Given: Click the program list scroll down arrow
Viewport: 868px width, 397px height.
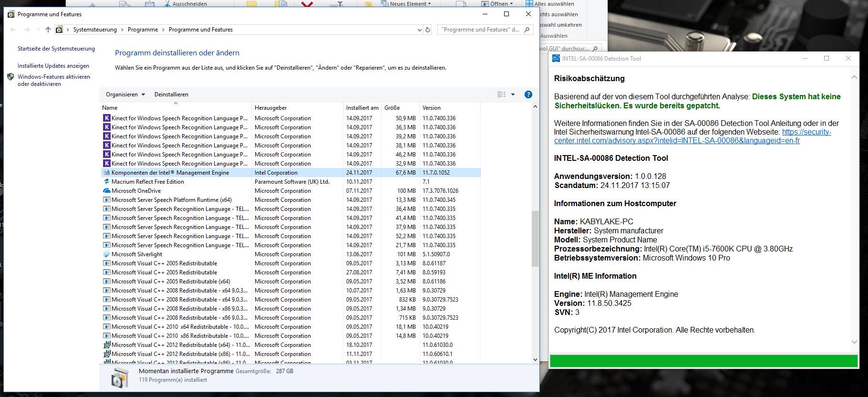Looking at the screenshot, I should [535, 360].
